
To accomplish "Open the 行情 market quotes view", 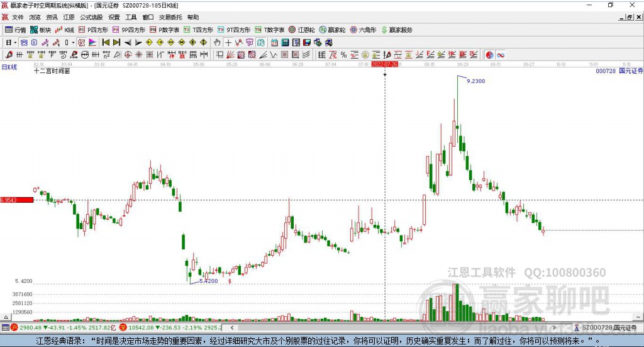I will tap(15, 30).
